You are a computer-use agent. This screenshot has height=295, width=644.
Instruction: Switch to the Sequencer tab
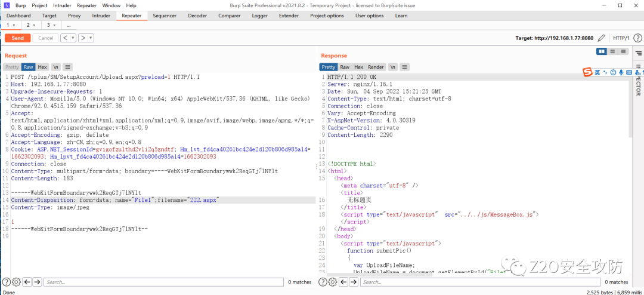[x=165, y=16]
